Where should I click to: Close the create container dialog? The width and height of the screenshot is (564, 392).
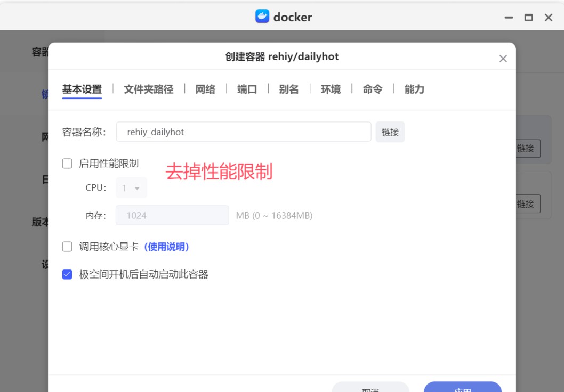coord(503,59)
